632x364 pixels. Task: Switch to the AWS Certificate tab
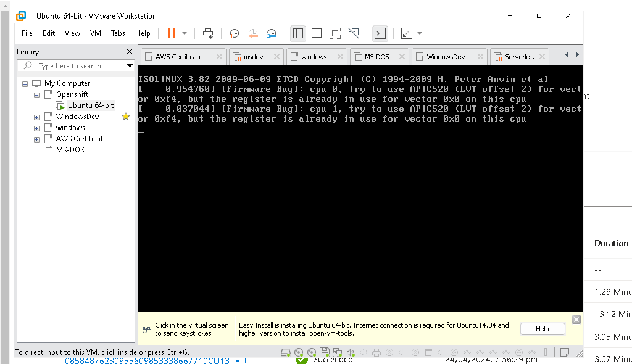(x=179, y=57)
